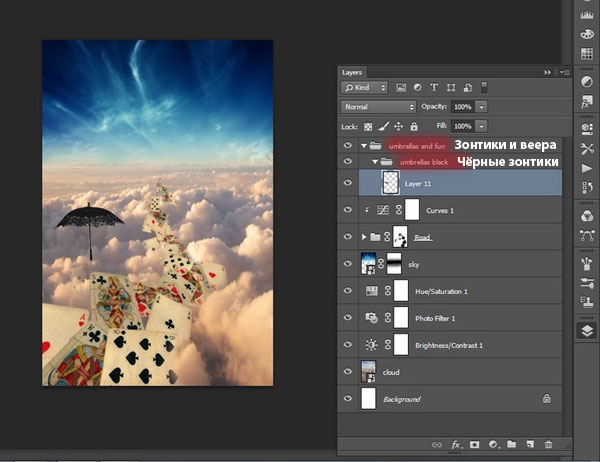Open the Paths panel icon

click(x=587, y=235)
